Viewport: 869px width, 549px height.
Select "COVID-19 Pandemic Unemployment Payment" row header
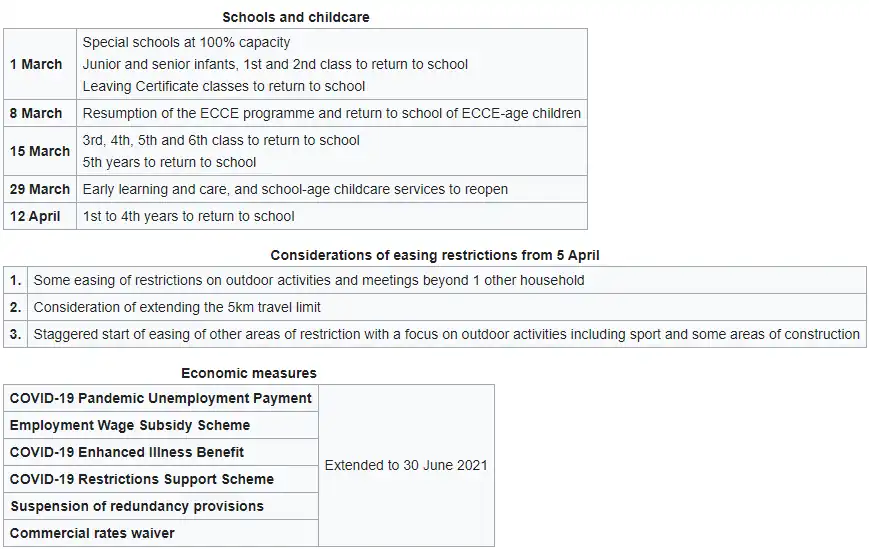pyautogui.click(x=160, y=398)
